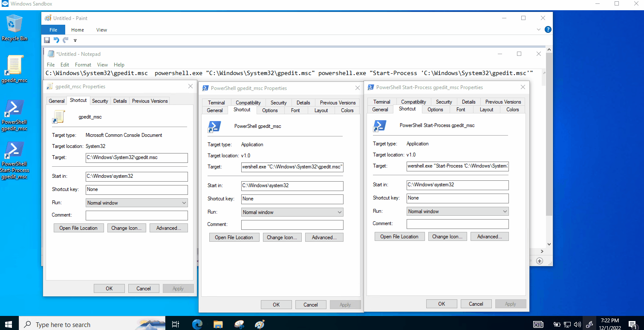The height and width of the screenshot is (330, 644).
Task: Open the Windows Start menu
Action: 9,324
